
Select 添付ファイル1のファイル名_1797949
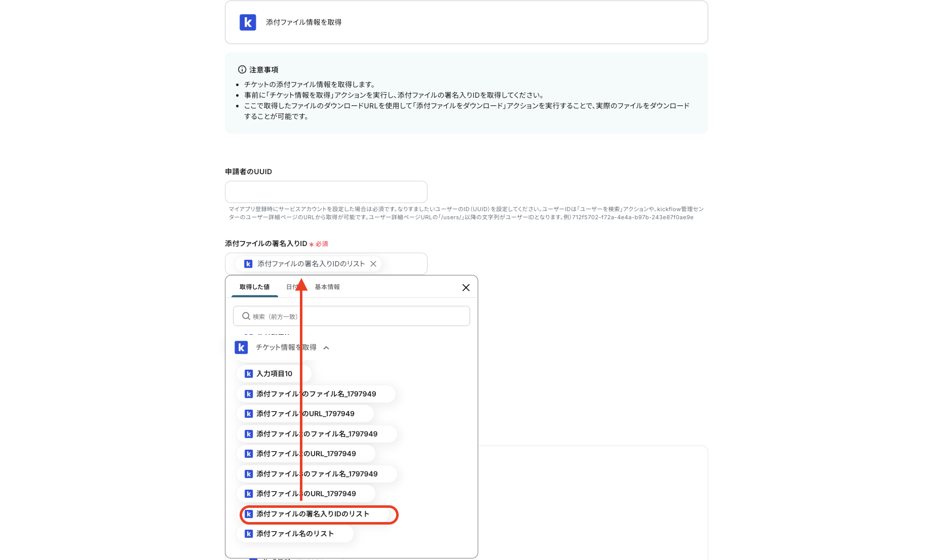[x=316, y=394]
